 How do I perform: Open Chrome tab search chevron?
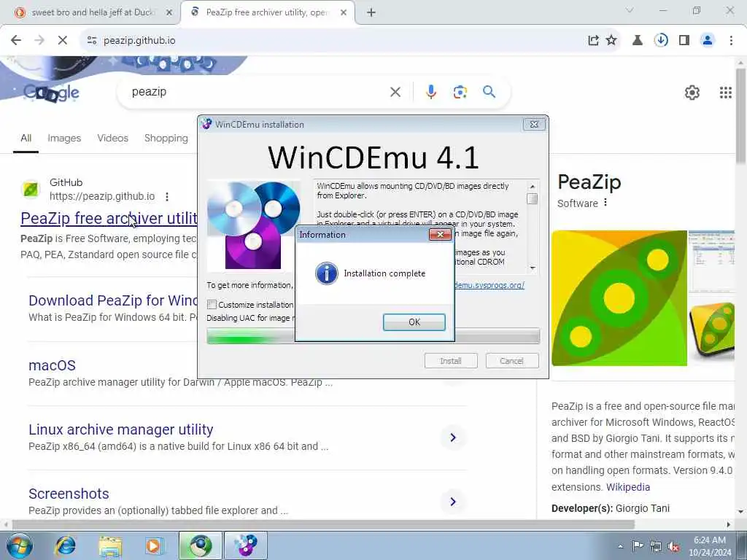point(630,10)
